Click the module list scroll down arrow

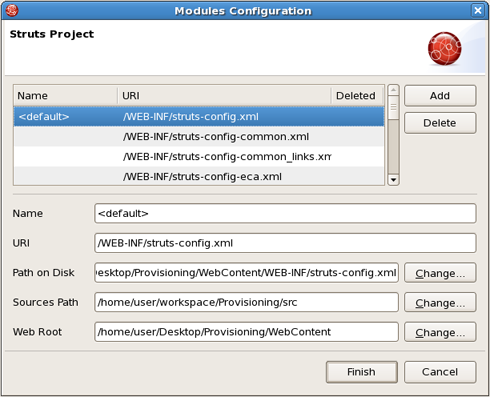tap(393, 180)
